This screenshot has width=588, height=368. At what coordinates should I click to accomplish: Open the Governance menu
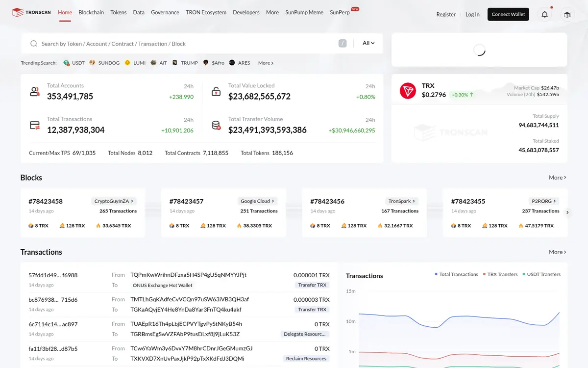click(x=165, y=12)
